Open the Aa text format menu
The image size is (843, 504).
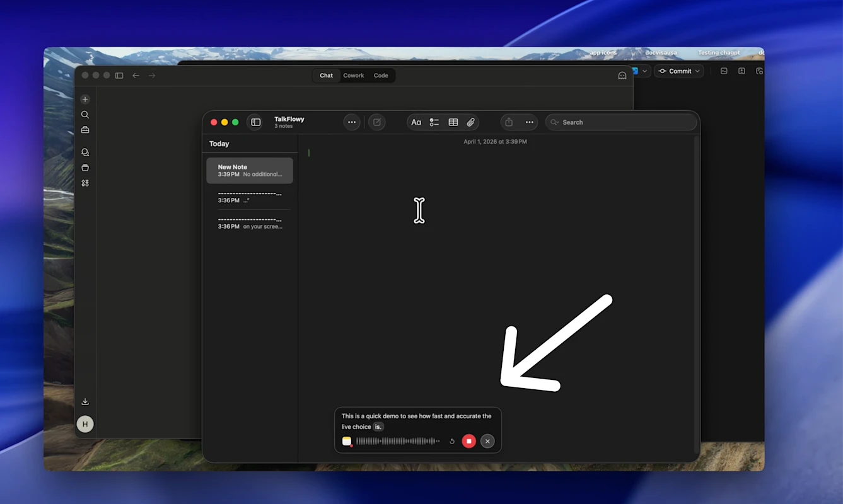click(x=416, y=122)
